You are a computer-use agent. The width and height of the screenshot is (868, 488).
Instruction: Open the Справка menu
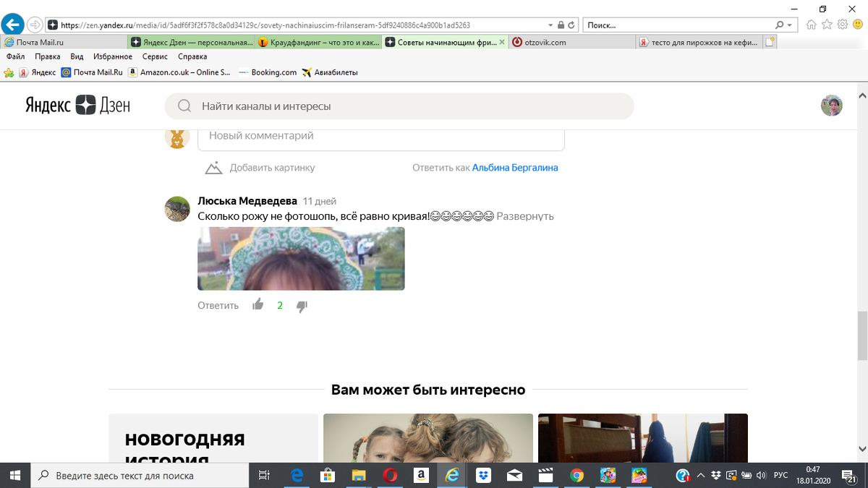pyautogui.click(x=192, y=56)
